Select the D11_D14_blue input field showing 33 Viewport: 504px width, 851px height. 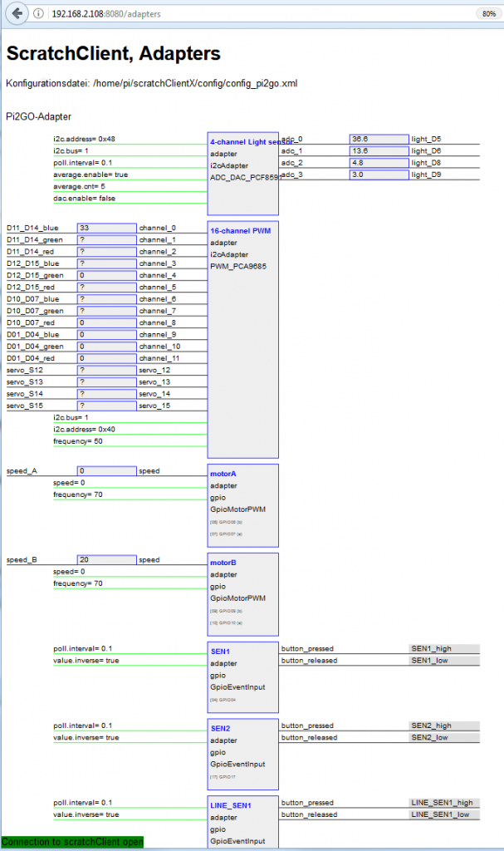click(x=107, y=227)
